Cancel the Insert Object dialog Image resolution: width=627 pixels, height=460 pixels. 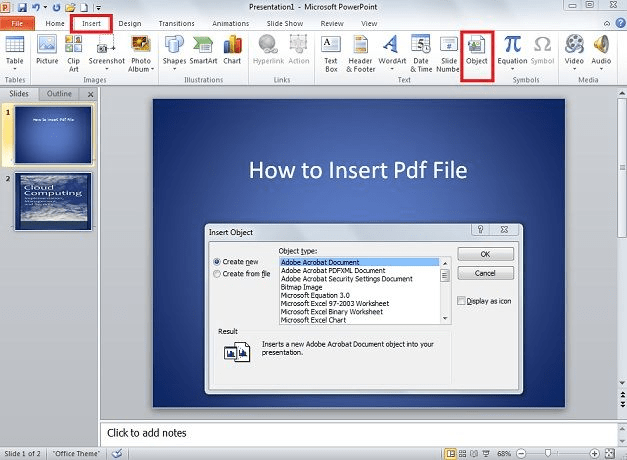485,273
